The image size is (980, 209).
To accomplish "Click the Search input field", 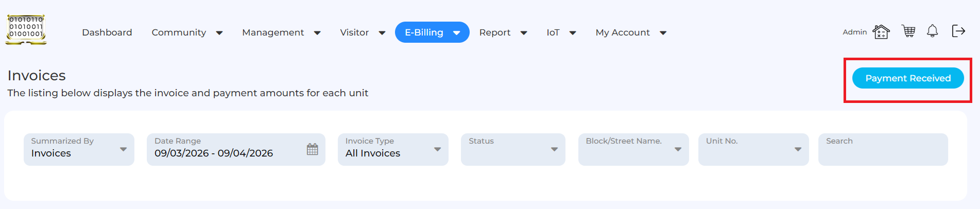I will 883,149.
